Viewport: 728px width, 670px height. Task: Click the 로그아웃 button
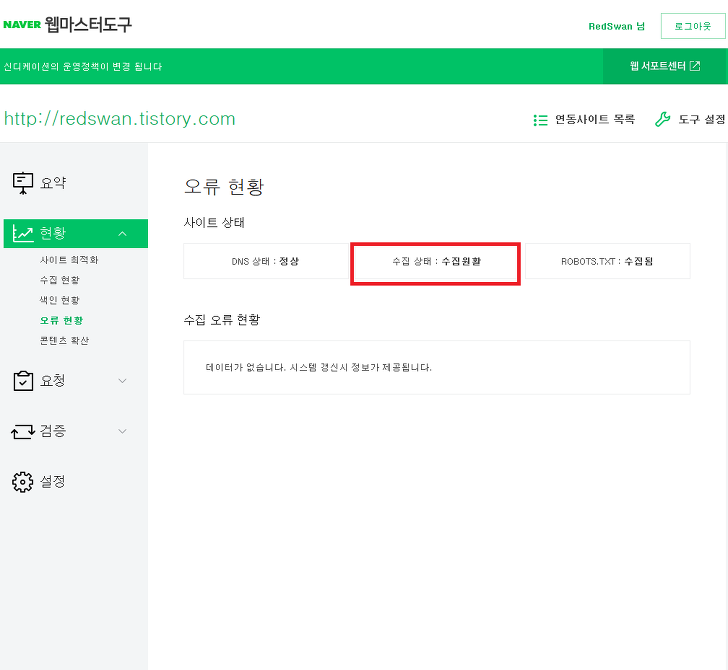[x=693, y=26]
